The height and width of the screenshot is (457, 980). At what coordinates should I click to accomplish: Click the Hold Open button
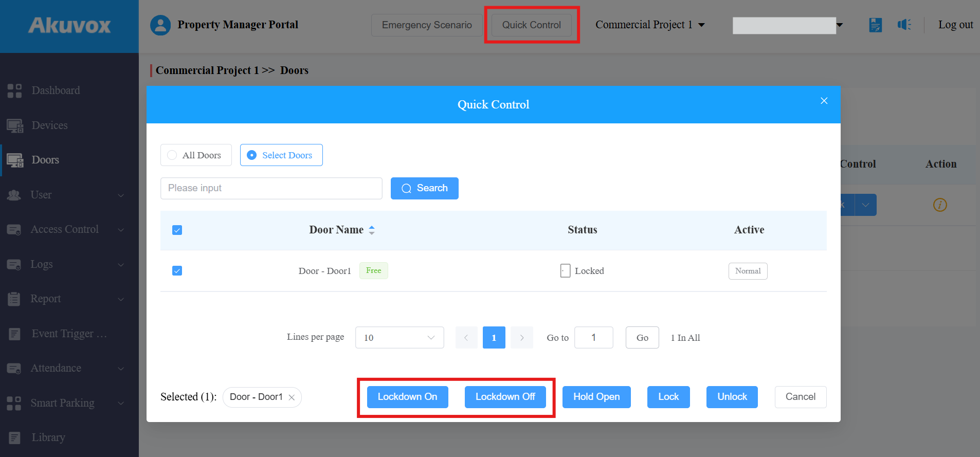click(596, 397)
